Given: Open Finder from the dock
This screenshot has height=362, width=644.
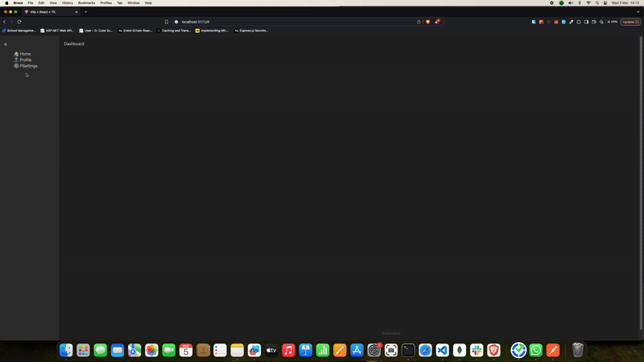Looking at the screenshot, I should click(x=66, y=350).
